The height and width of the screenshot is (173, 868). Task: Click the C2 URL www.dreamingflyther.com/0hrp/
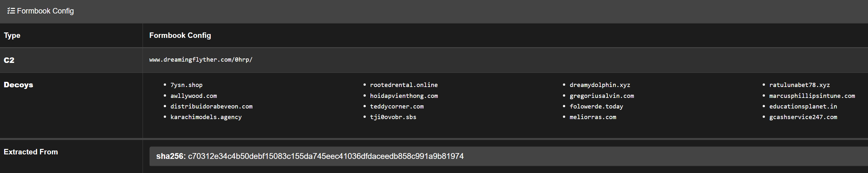201,60
